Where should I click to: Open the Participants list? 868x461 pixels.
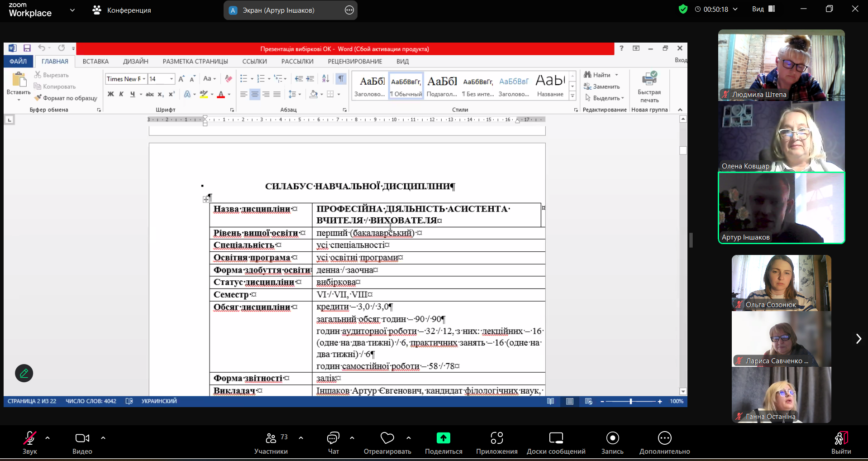click(271, 438)
